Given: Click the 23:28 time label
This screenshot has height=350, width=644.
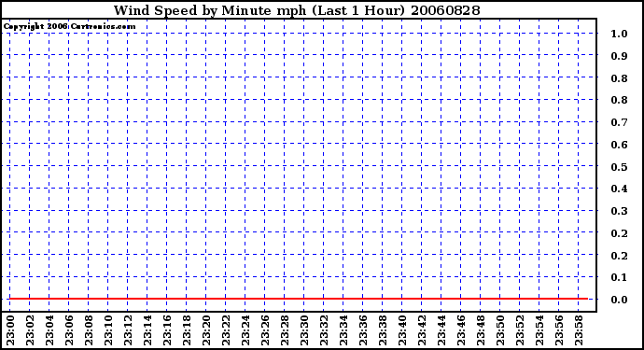Looking at the screenshot, I should tap(285, 330).
